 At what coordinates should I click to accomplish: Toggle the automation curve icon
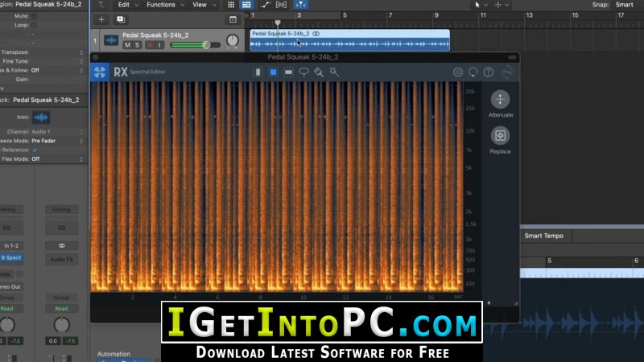pos(266,5)
